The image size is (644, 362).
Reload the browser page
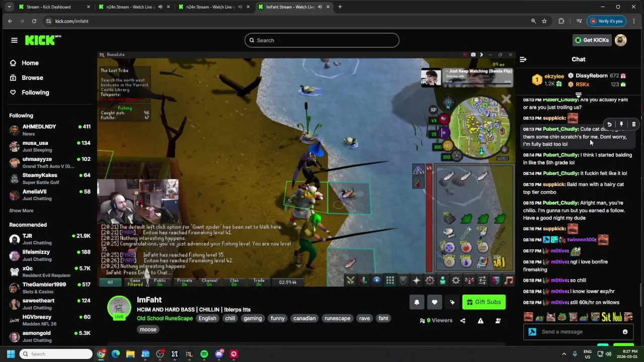34,21
